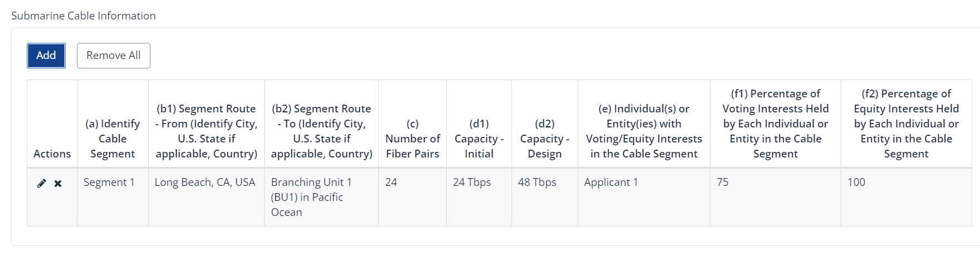Click the Capacity - Initial column header
The width and height of the screenshot is (980, 261).
(x=479, y=139)
